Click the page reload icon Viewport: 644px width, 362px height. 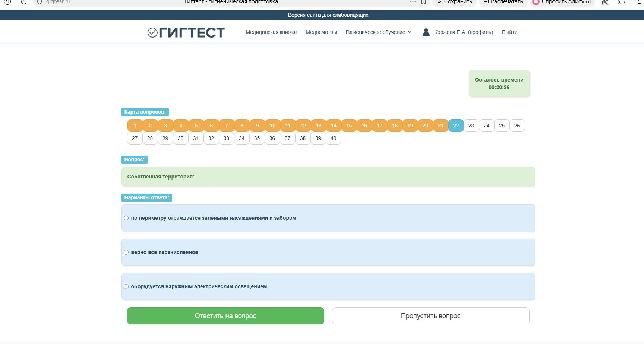(x=23, y=2)
